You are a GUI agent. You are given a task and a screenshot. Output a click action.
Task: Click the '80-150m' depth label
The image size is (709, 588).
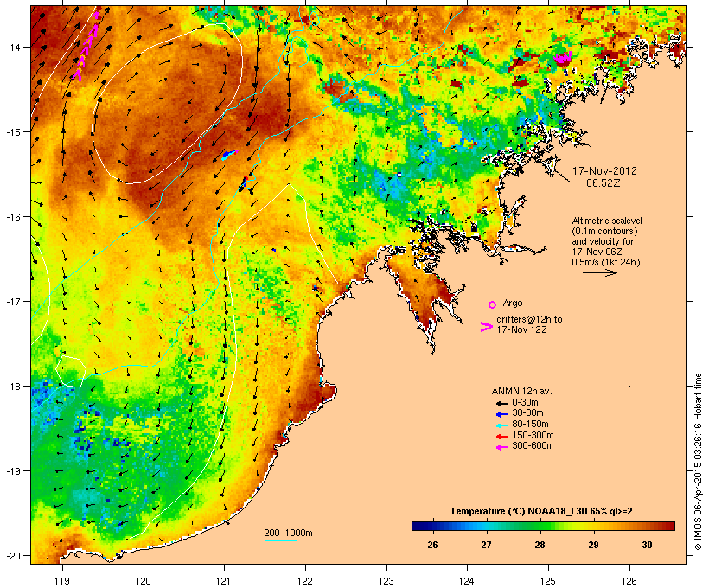(x=530, y=425)
